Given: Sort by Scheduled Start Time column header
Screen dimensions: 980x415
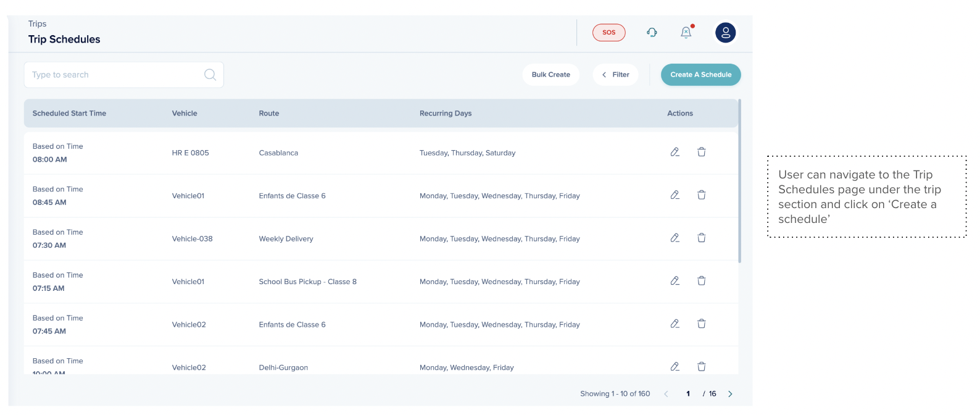Looking at the screenshot, I should click(69, 114).
